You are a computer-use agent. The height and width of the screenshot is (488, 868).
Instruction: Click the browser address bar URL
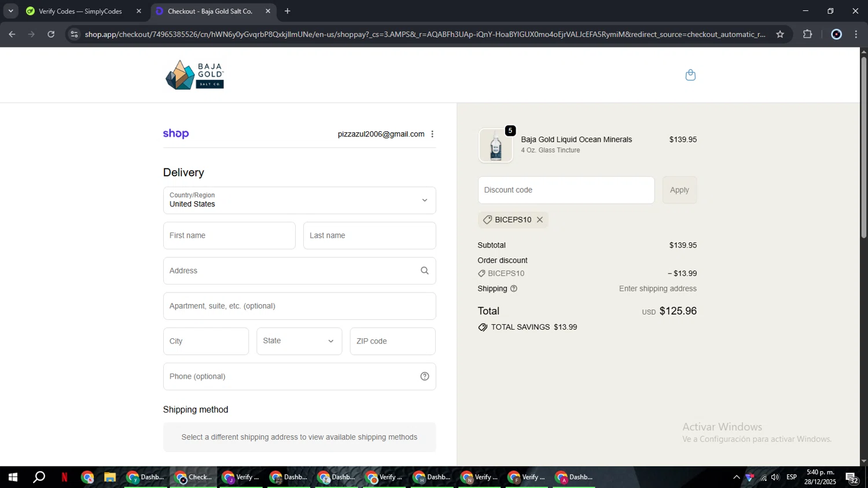[425, 34]
